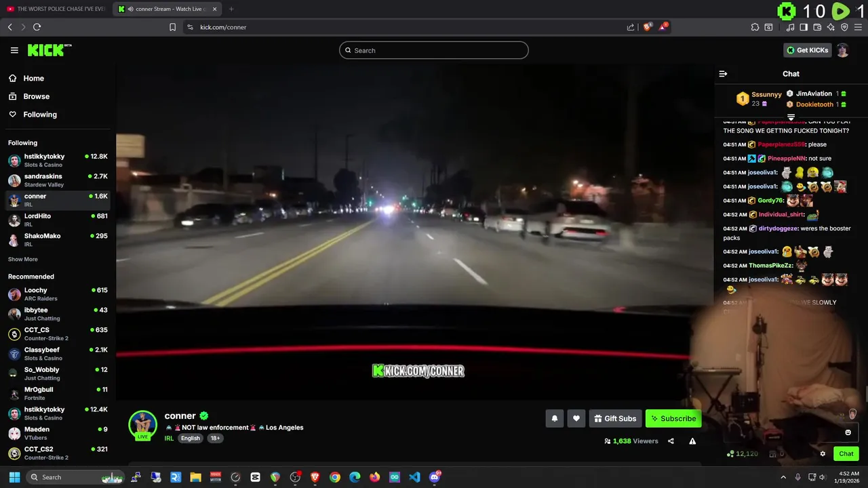Click ThomasPikeZz username in chat
The image size is (868, 488).
(x=771, y=266)
